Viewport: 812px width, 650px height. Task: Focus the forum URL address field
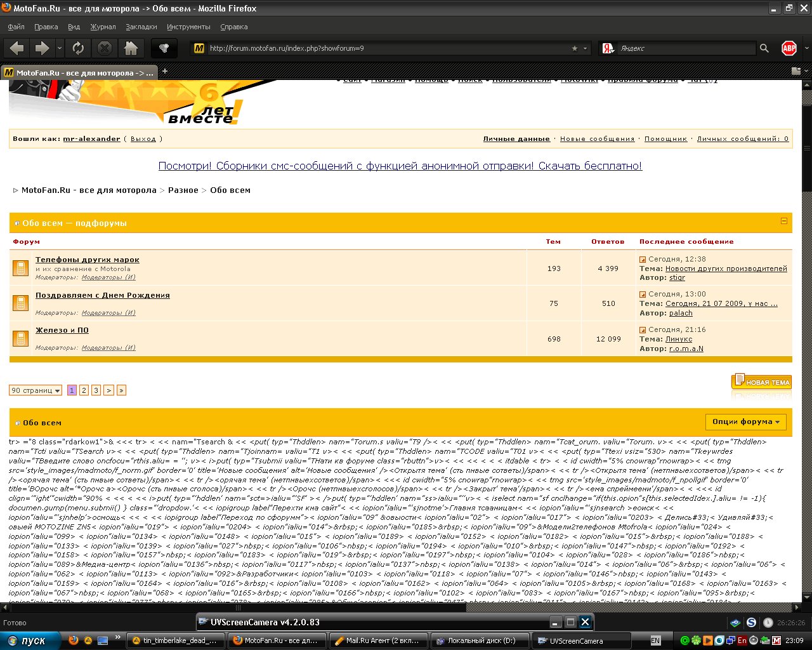click(387, 48)
